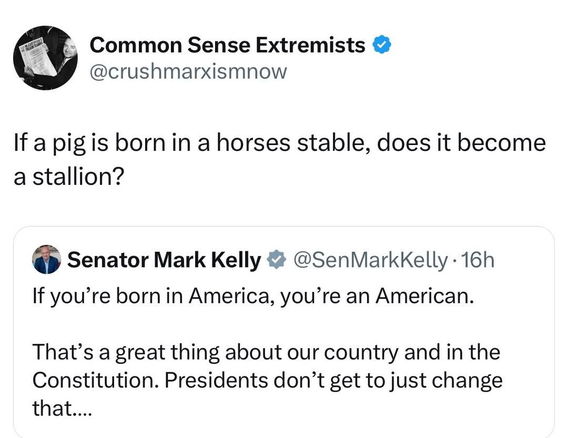
Task: Click the word "Constitution." in quoted tweet
Action: pos(96,380)
